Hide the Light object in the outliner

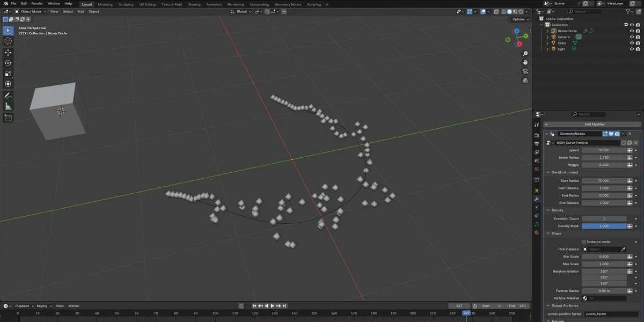tap(632, 49)
